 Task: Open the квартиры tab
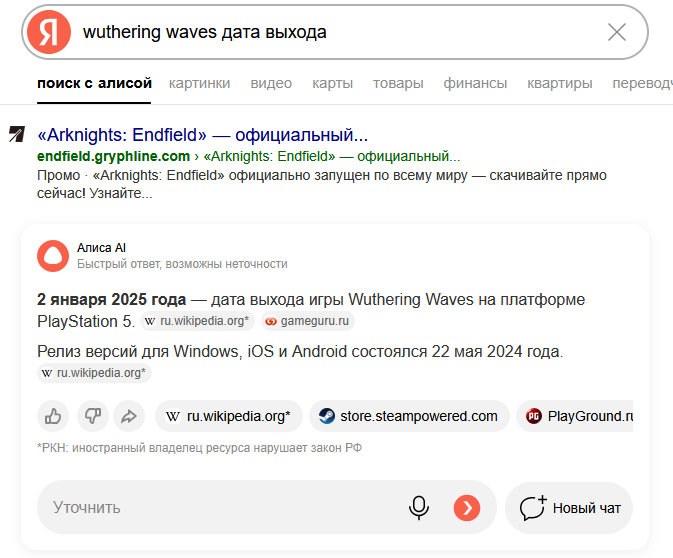560,83
